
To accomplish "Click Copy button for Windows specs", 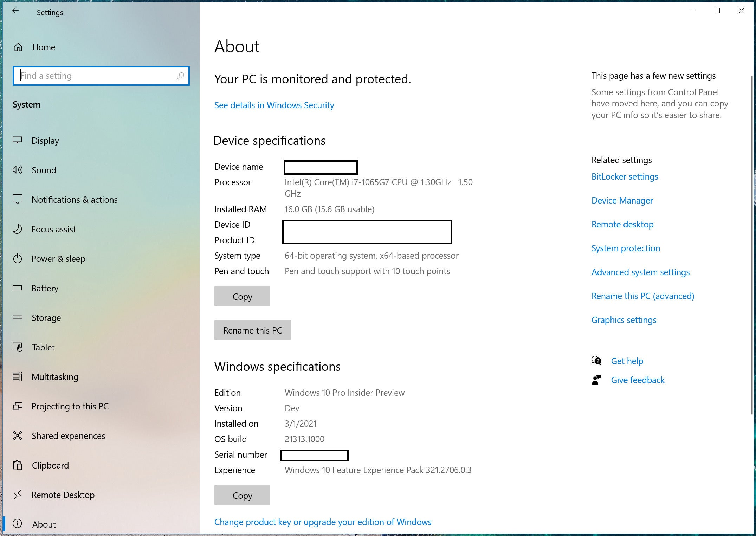I will pyautogui.click(x=242, y=495).
